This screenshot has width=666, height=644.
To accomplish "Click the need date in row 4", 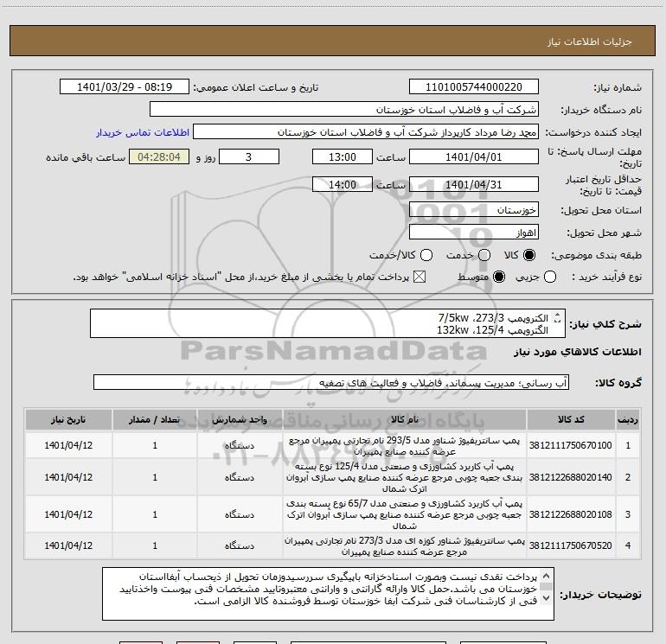I will [68, 545].
